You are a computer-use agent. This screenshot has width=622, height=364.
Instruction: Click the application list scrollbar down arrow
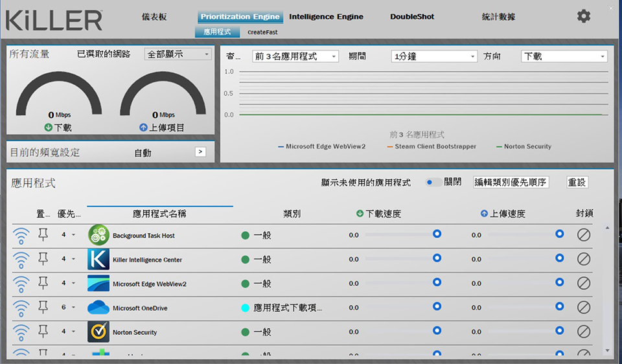tap(607, 350)
